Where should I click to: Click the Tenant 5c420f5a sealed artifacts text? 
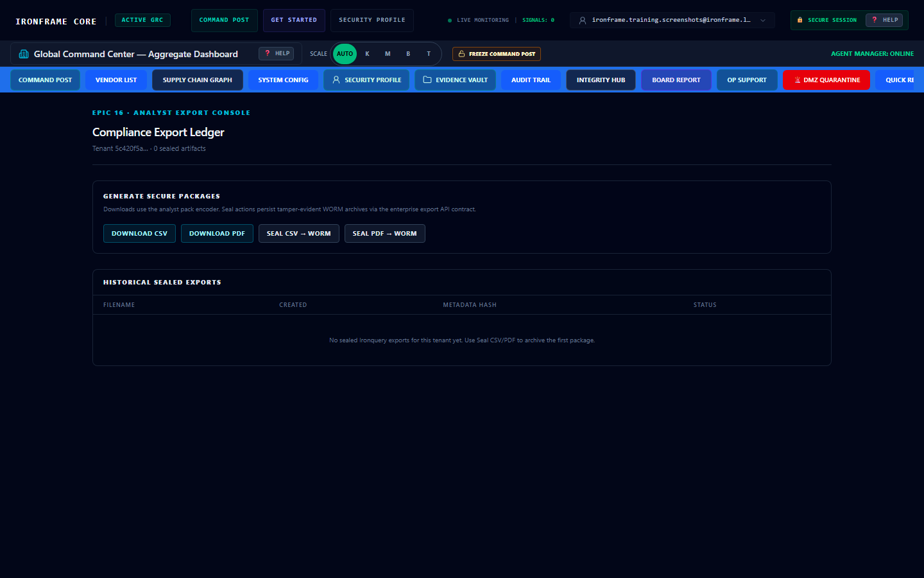click(149, 148)
